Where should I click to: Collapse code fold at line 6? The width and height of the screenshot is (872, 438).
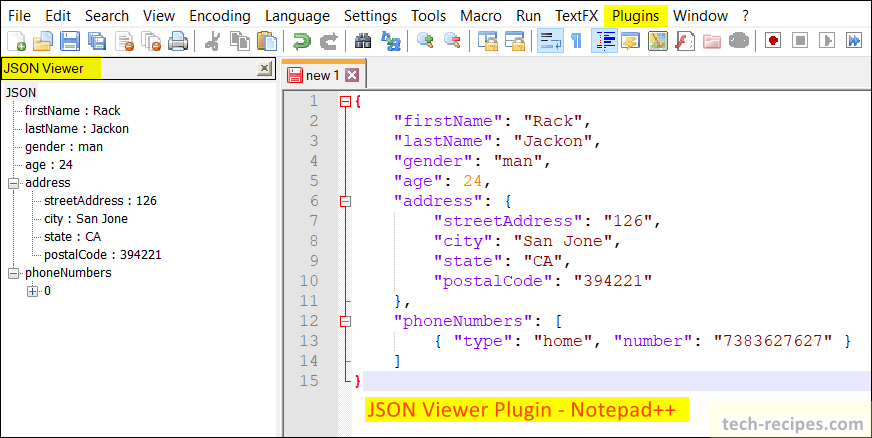(x=345, y=202)
